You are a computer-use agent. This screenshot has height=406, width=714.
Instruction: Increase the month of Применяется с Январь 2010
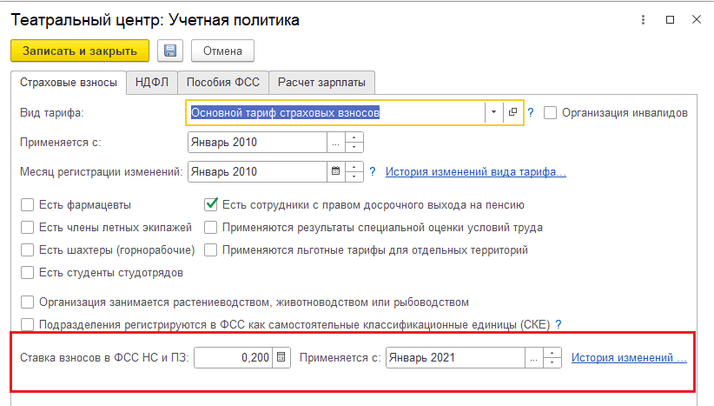(x=354, y=137)
